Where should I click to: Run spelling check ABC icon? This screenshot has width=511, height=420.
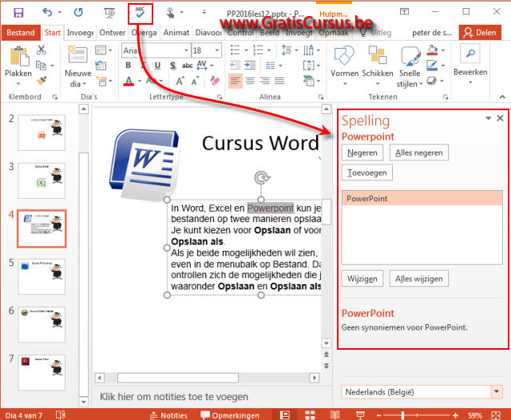tap(141, 14)
